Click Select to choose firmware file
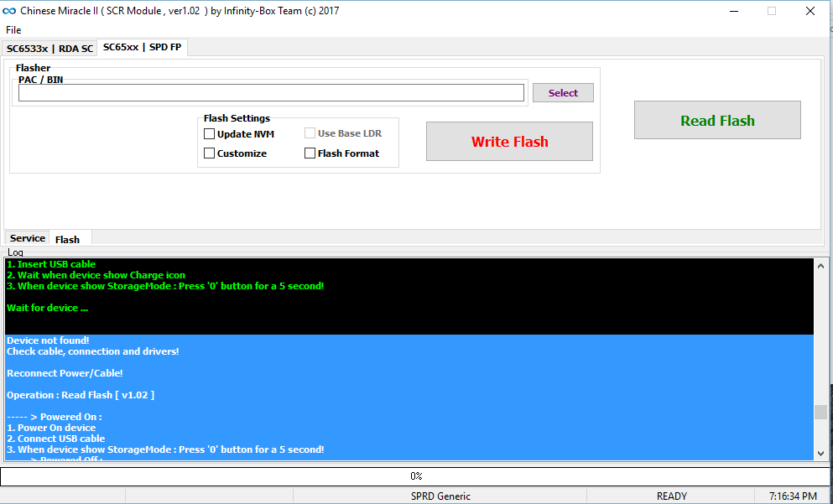This screenshot has width=833, height=504. click(563, 93)
